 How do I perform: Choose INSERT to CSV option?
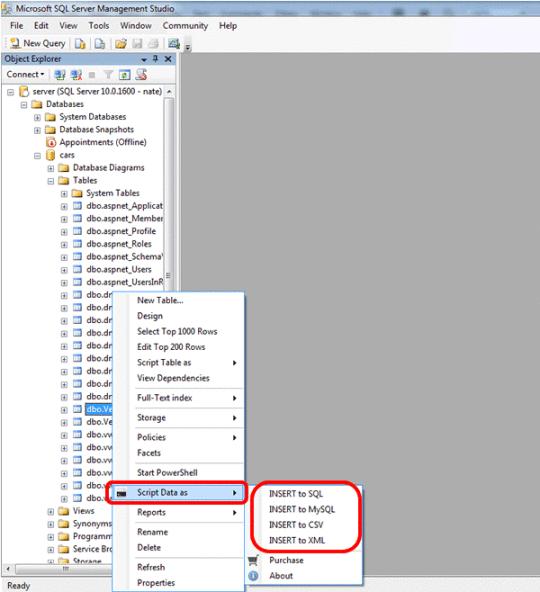pyautogui.click(x=296, y=525)
